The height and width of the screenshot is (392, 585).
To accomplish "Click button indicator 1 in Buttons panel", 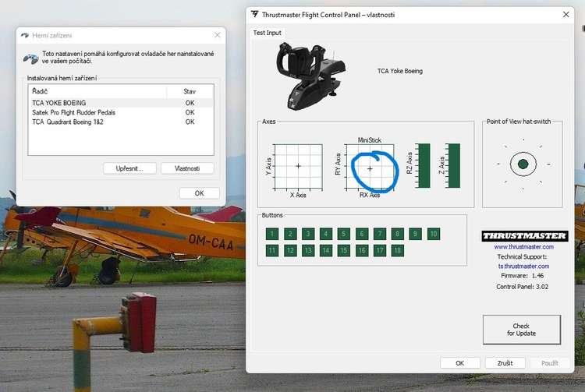I will 272,234.
